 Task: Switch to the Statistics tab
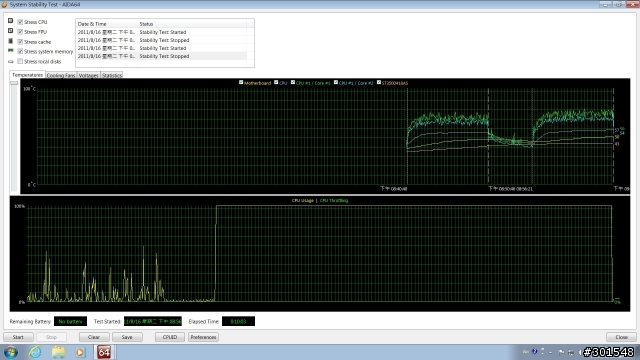click(x=112, y=76)
